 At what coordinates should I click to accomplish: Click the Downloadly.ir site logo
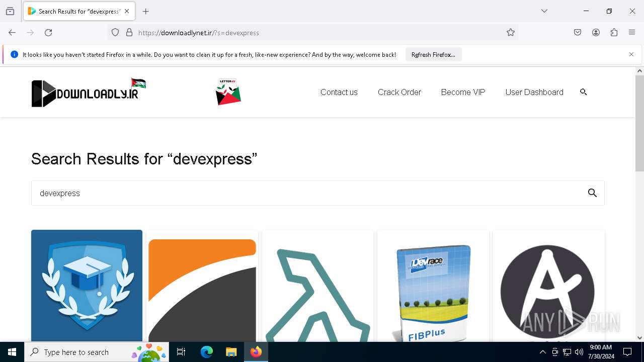coord(89,93)
